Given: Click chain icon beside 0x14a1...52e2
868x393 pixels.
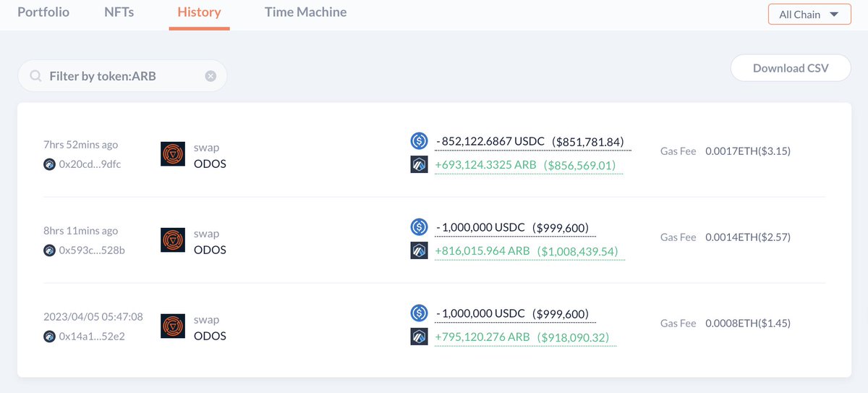Looking at the screenshot, I should point(49,337).
